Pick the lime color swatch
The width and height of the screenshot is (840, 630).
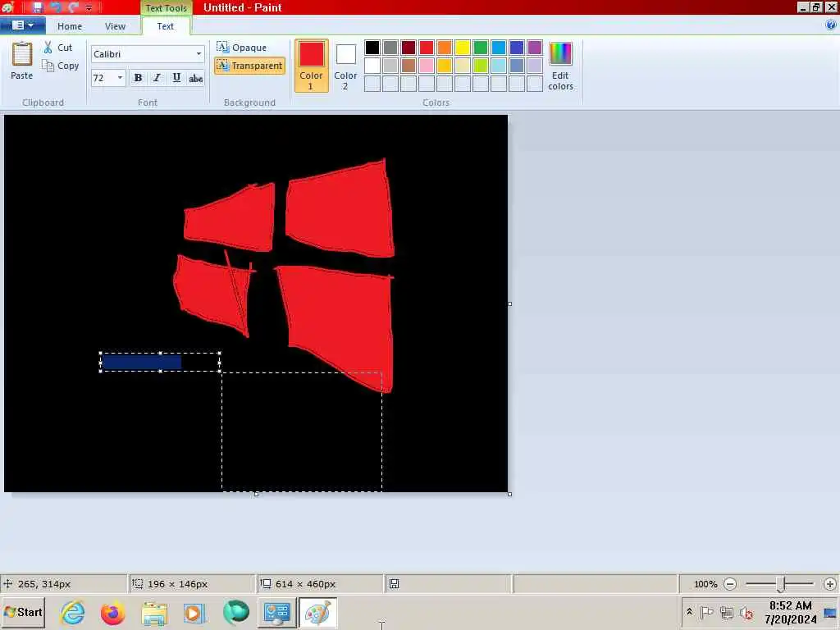pos(481,66)
